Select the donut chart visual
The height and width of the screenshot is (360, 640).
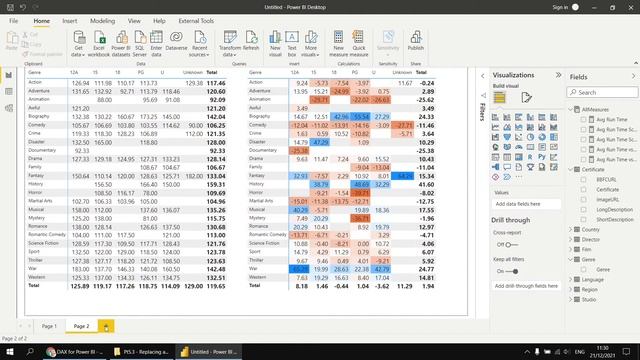[542, 137]
